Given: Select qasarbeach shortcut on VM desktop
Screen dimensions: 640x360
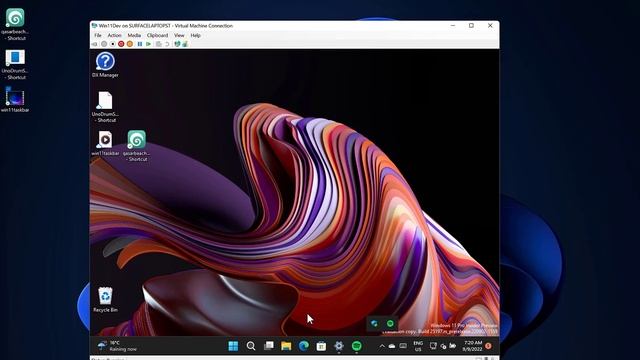Looking at the screenshot, I should (136, 146).
